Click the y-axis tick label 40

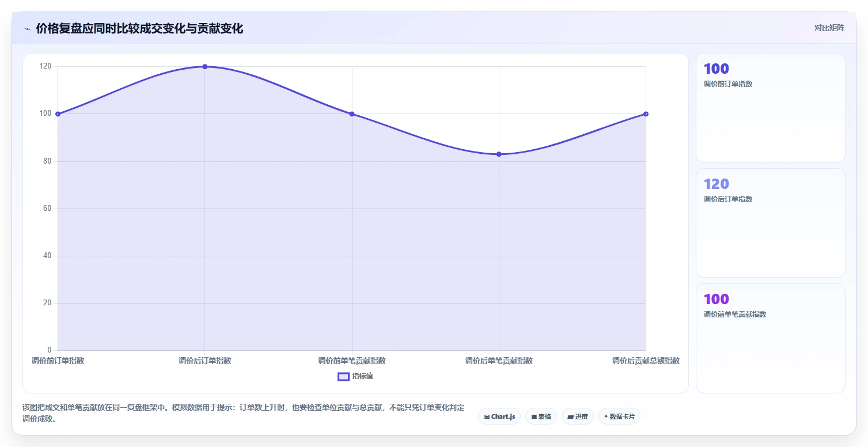click(47, 256)
